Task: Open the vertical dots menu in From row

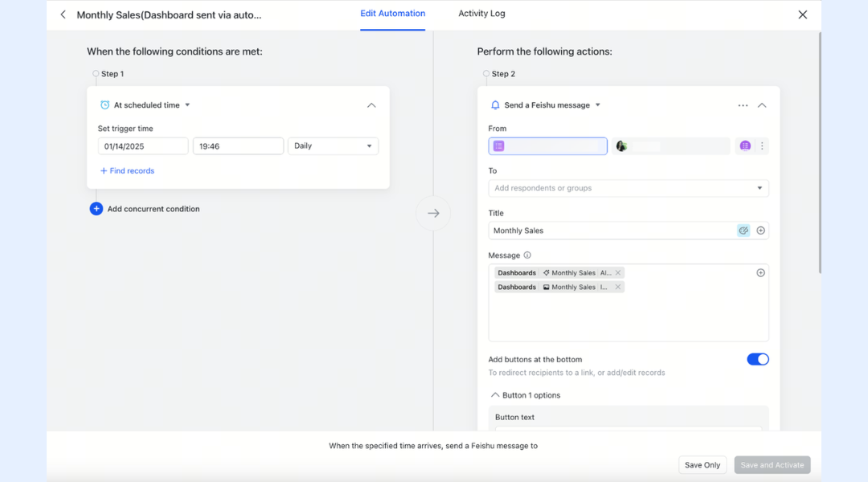Action: pos(762,146)
